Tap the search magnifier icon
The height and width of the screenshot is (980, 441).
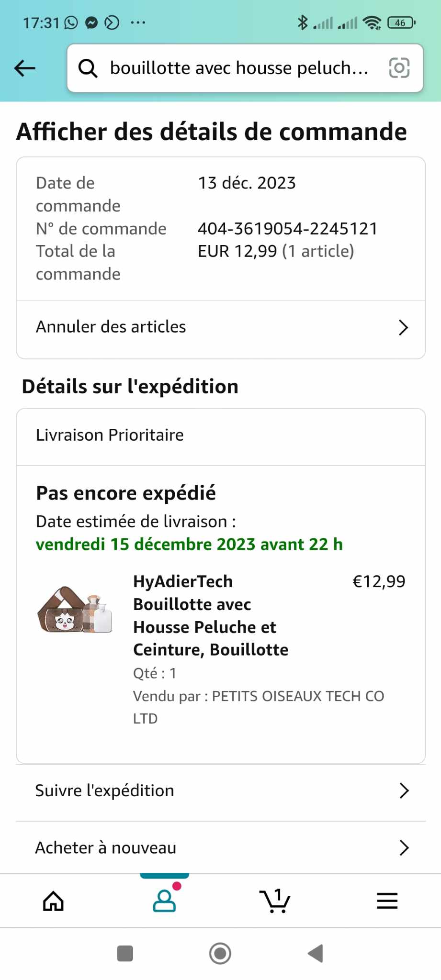88,68
